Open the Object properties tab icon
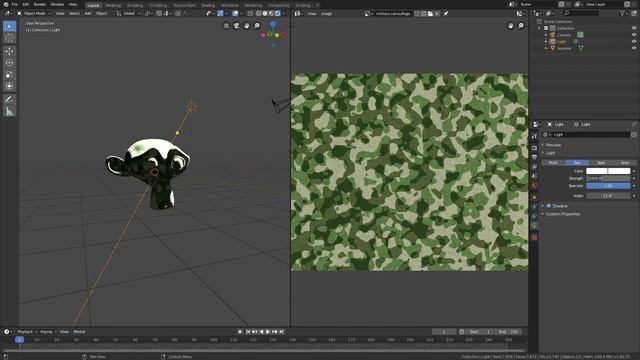Viewport: 640px width, 360px height. [534, 198]
